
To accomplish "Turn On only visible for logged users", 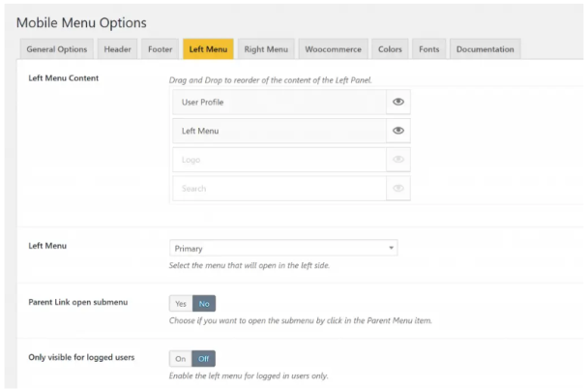I will [x=180, y=358].
